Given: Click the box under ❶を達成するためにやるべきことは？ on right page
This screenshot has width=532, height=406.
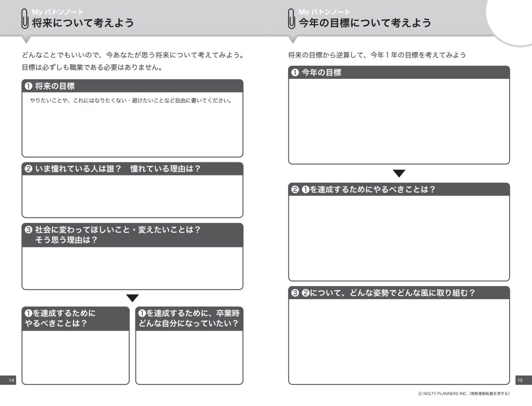Looking at the screenshot, I should coord(399,238).
